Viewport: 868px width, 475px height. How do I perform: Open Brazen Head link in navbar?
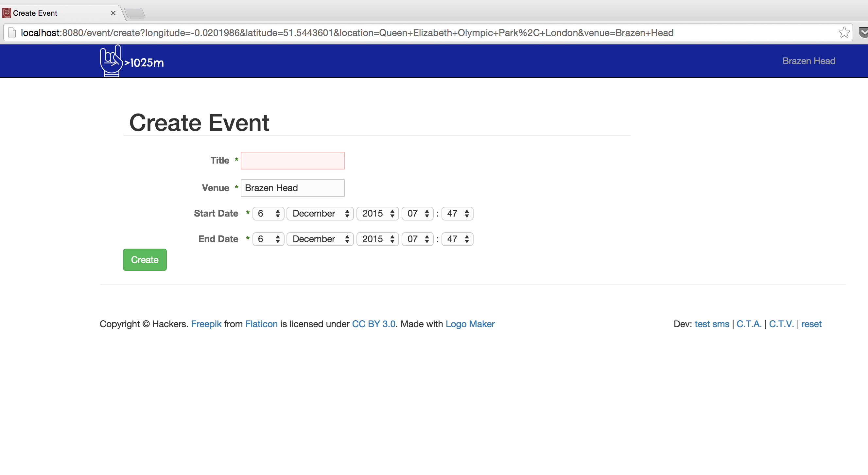[808, 61]
